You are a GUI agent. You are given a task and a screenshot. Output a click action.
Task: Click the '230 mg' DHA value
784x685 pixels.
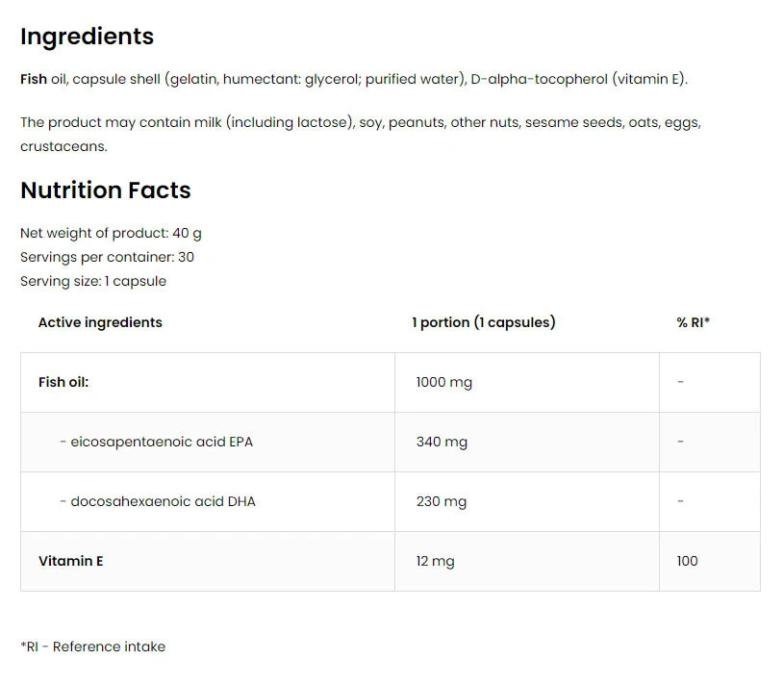(x=442, y=501)
